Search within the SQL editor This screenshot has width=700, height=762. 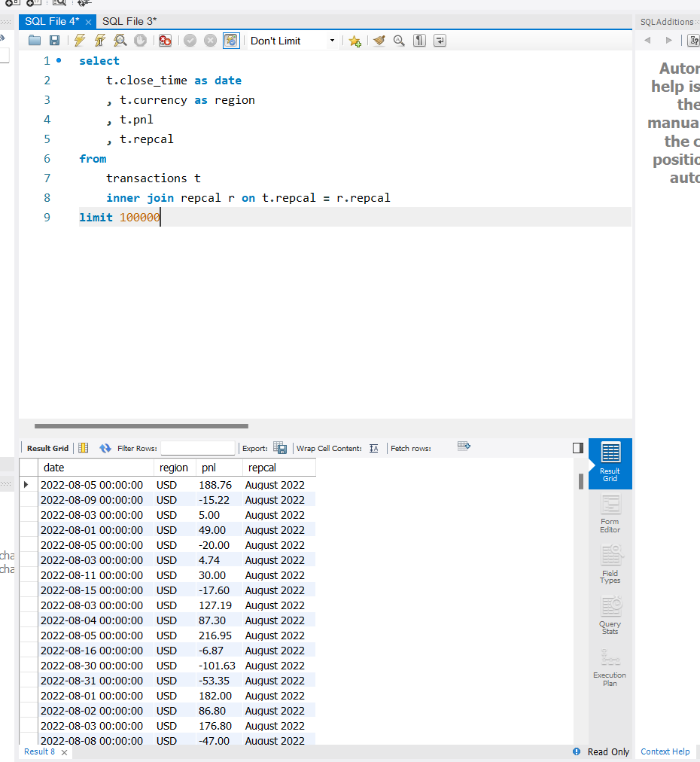click(x=399, y=40)
